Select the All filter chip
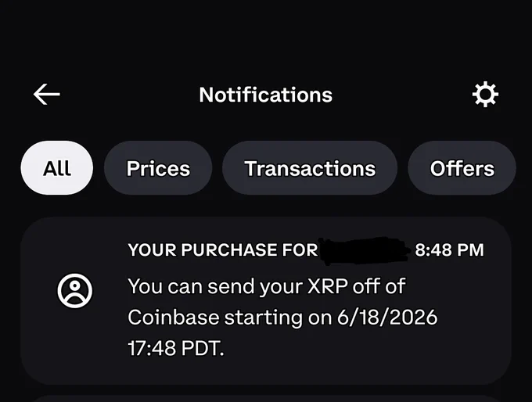 (56, 168)
